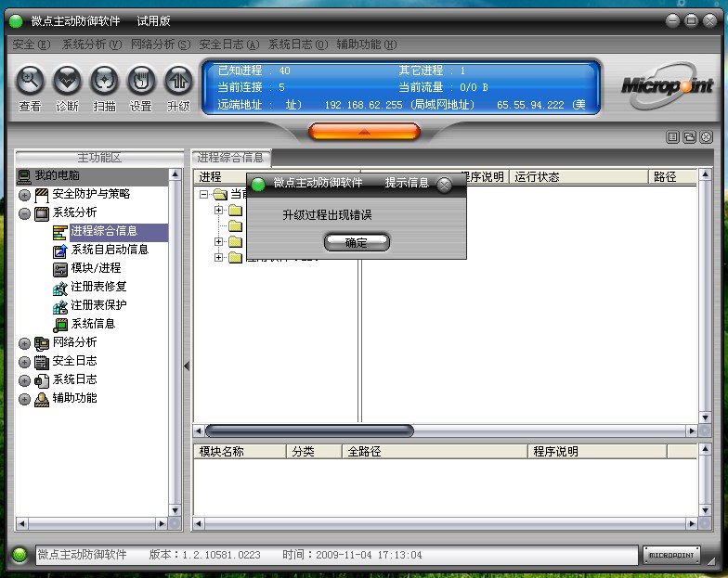Expand the 辅助功能 node
728x578 pixels.
24,399
